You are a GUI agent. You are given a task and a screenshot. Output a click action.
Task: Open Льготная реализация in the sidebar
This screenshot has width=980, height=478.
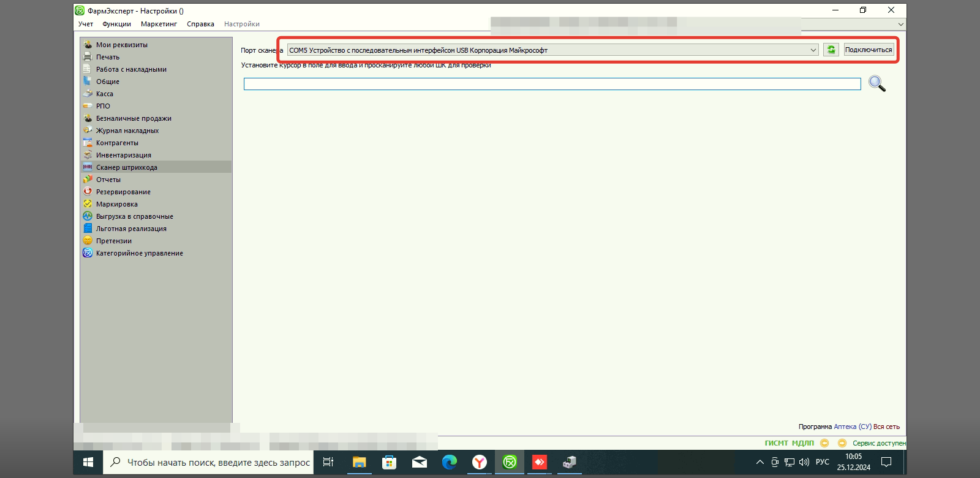tap(131, 229)
